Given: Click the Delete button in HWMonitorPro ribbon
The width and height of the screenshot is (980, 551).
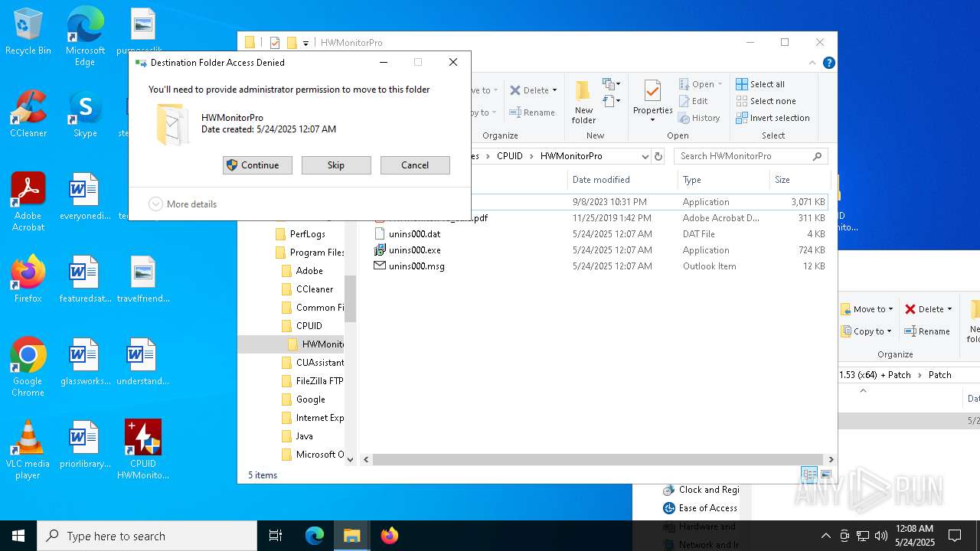Looking at the screenshot, I should (529, 90).
